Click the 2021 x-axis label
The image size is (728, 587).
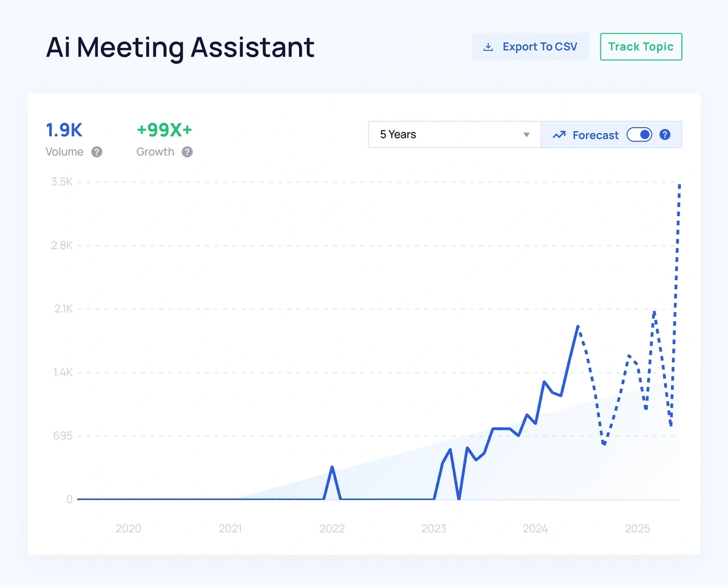(x=230, y=529)
